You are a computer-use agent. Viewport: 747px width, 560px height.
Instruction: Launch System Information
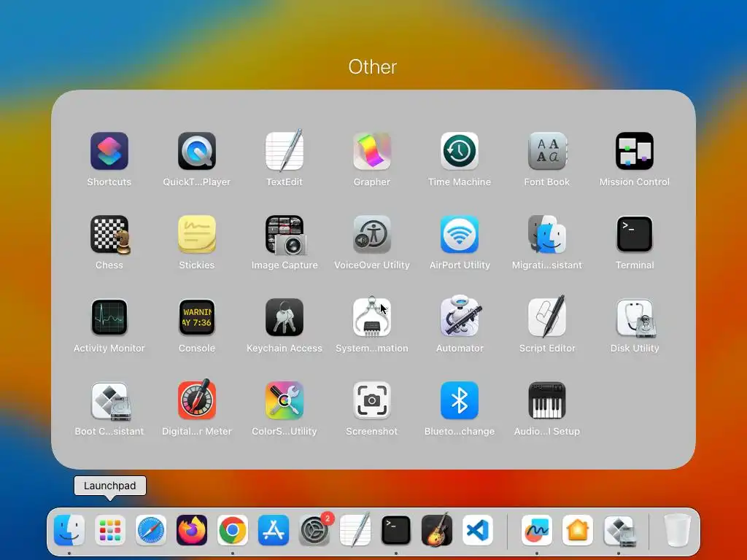(x=372, y=317)
